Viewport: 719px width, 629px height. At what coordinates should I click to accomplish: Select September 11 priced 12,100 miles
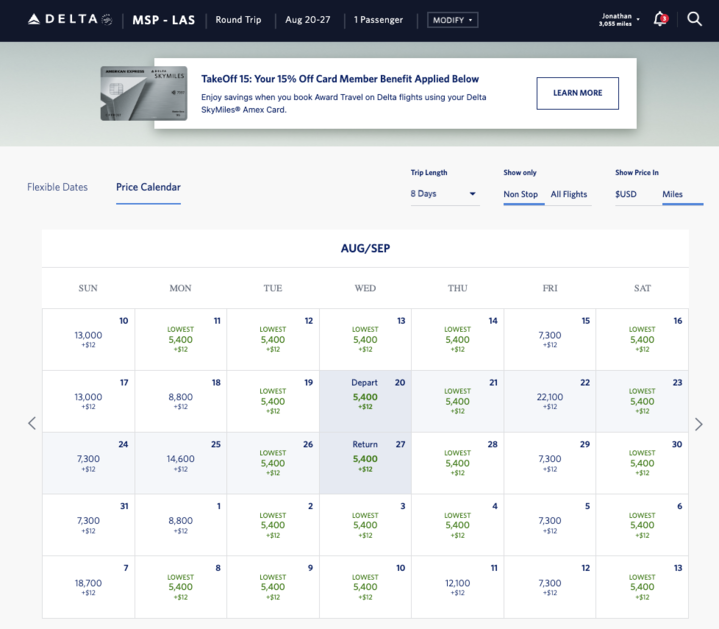(458, 587)
